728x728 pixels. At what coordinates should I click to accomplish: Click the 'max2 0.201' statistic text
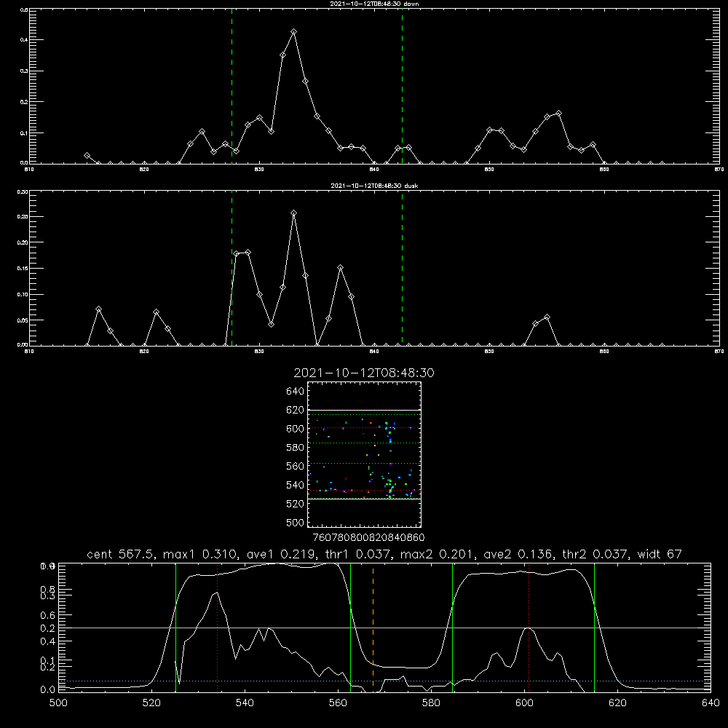(x=438, y=554)
